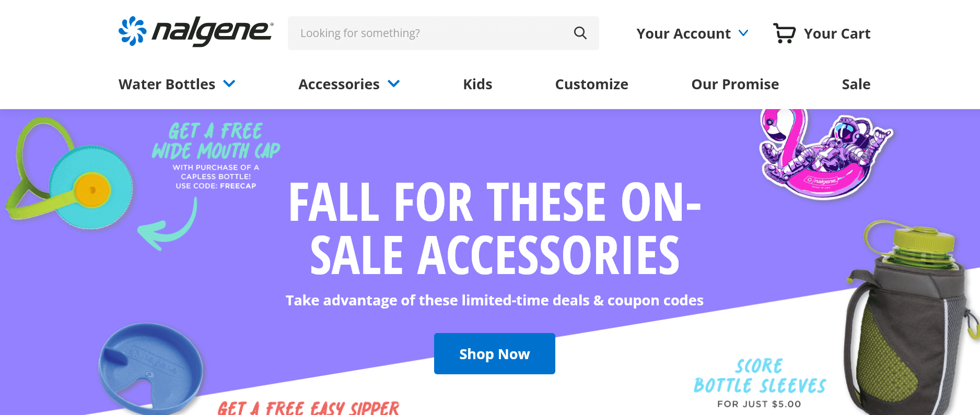Click the Water Bottles menu label
980x415 pixels.
167,84
